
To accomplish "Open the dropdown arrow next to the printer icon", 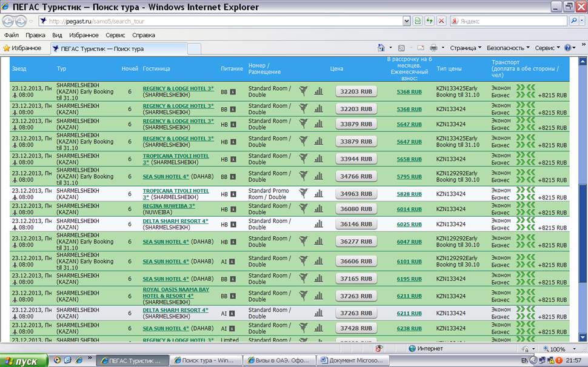I will [x=443, y=48].
